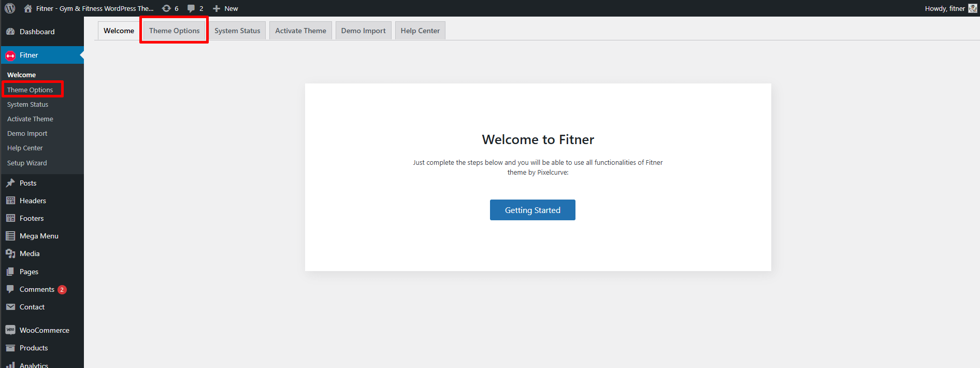The width and height of the screenshot is (980, 368).
Task: Open the Mega Menu label
Action: click(x=39, y=236)
